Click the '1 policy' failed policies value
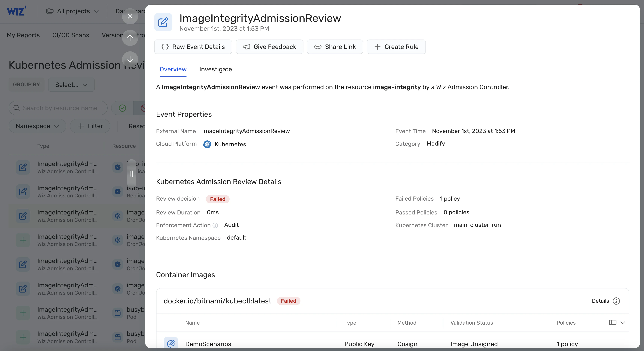 [450, 199]
